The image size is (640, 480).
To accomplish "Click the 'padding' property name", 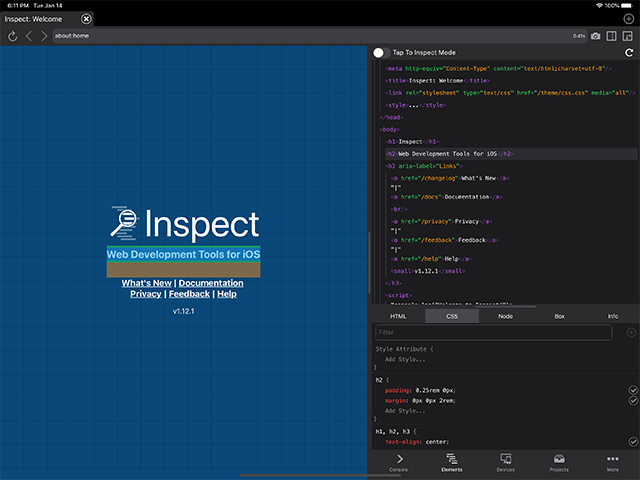I will [397, 391].
